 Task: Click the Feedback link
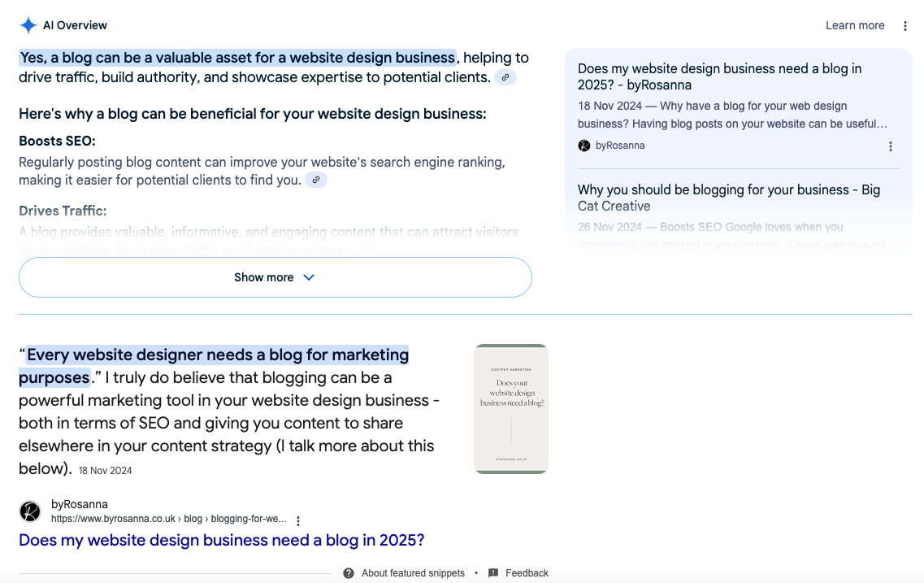point(527,573)
